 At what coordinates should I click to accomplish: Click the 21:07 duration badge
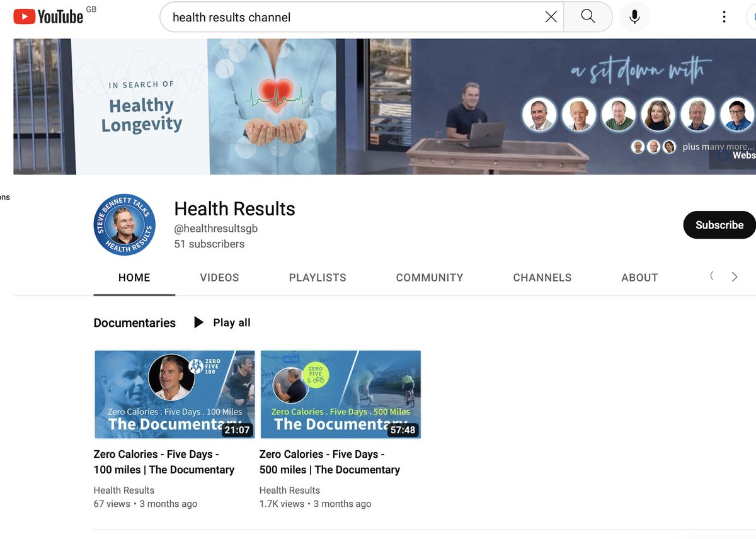click(x=237, y=430)
